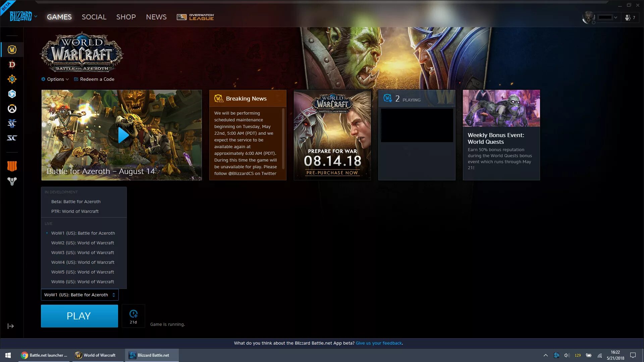This screenshot has width=644, height=362.
Task: Switch to Chrome Battle.net launcher taskbar window
Action: 44,355
